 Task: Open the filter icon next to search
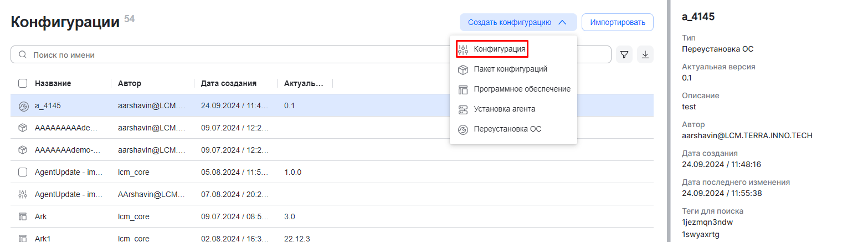pyautogui.click(x=624, y=55)
